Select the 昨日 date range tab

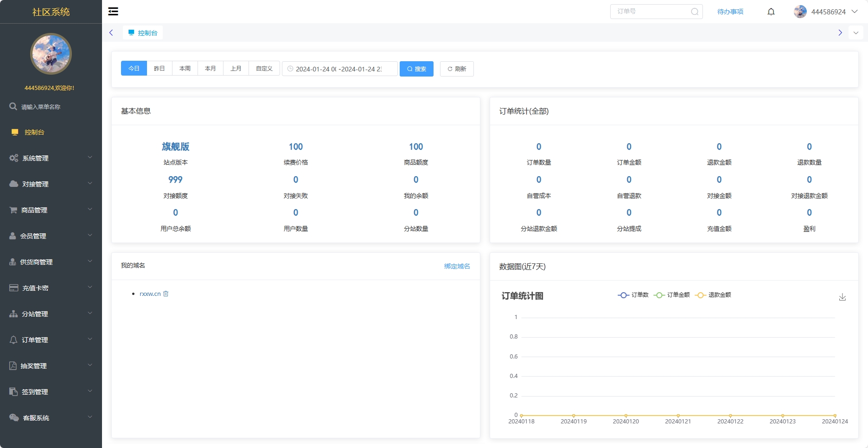[160, 69]
